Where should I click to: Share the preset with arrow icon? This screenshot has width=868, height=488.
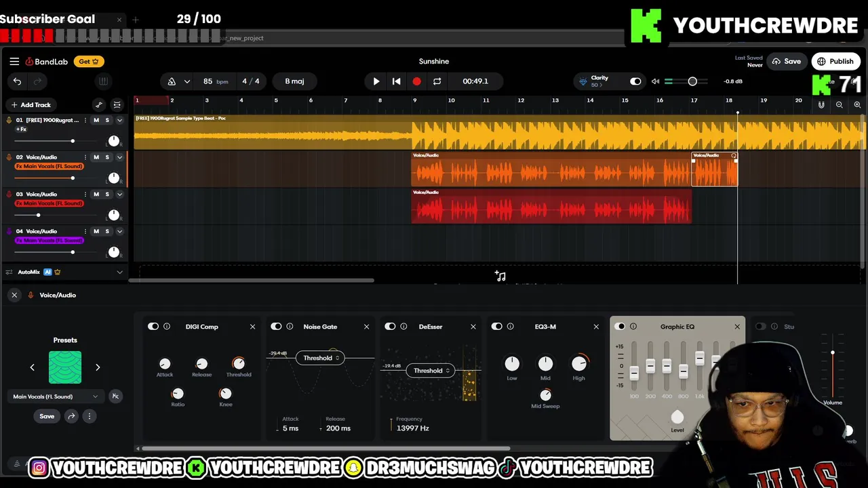click(x=71, y=416)
